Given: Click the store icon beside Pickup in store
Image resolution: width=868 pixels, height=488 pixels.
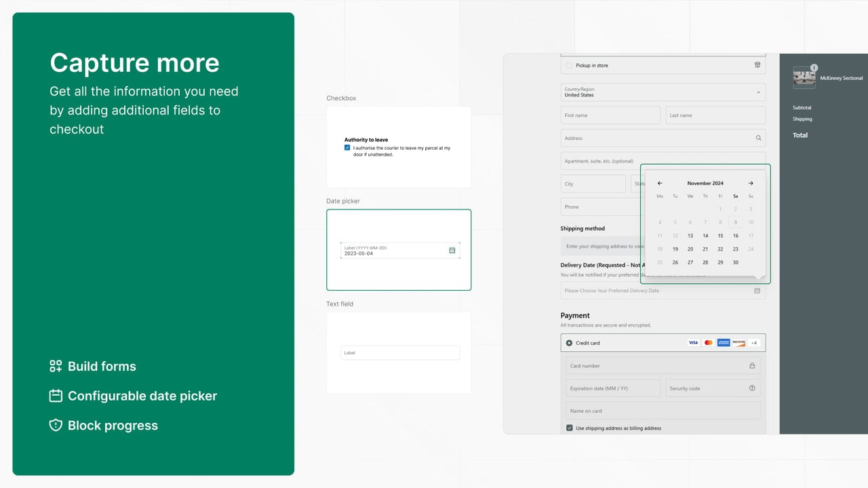Looking at the screenshot, I should click(757, 65).
